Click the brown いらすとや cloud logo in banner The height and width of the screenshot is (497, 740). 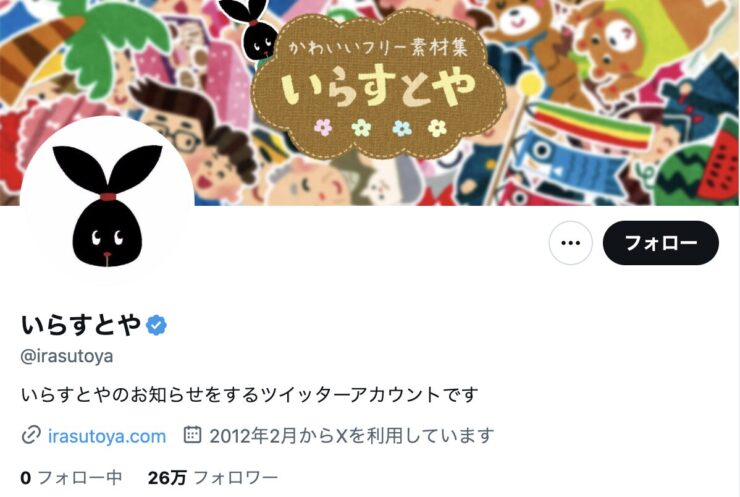coord(378,85)
